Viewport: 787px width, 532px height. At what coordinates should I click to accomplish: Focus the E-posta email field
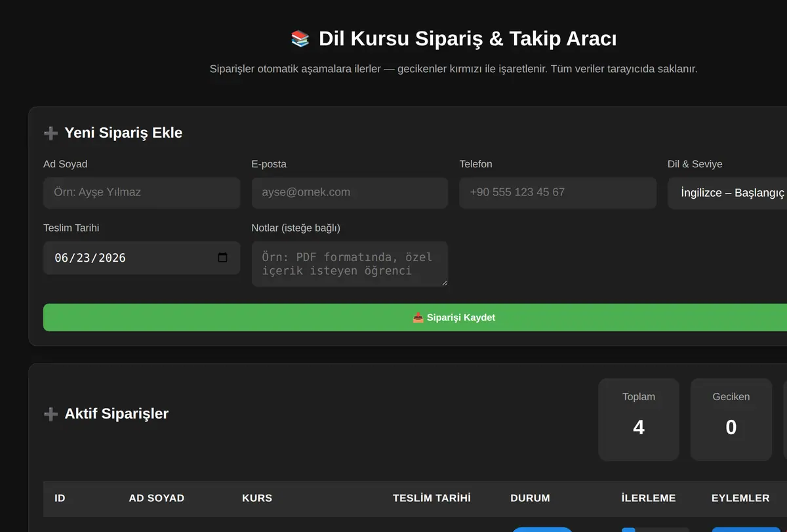(x=350, y=193)
